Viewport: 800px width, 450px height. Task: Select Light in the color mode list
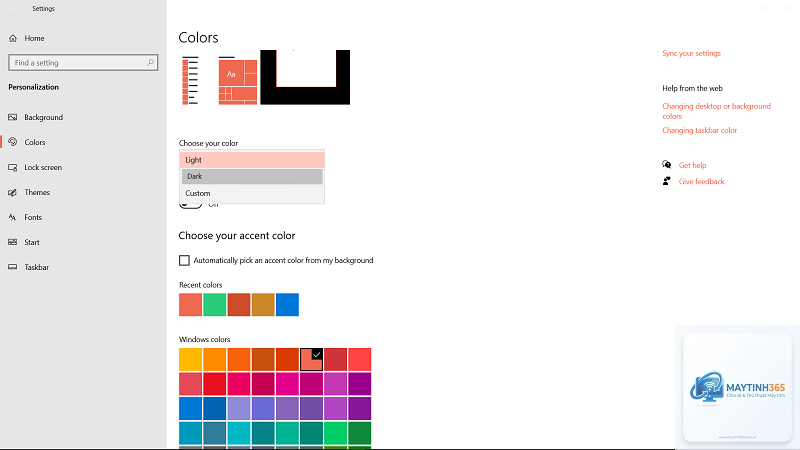252,160
